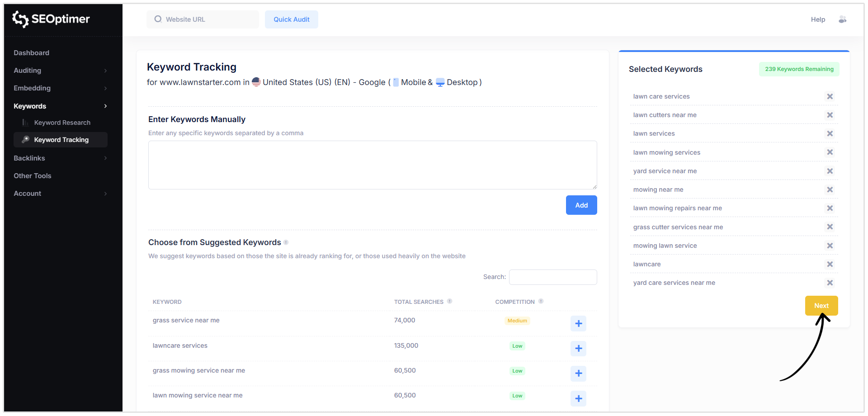The width and height of the screenshot is (868, 416).
Task: Add 'grass service near me' with plus icon
Action: [578, 323]
